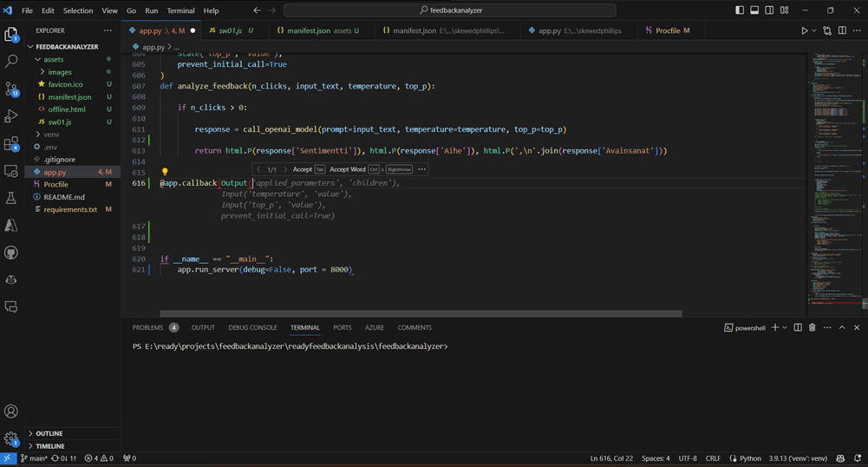Viewport: 868px width, 467px height.
Task: Kill terminal using trash icon
Action: [x=812, y=327]
